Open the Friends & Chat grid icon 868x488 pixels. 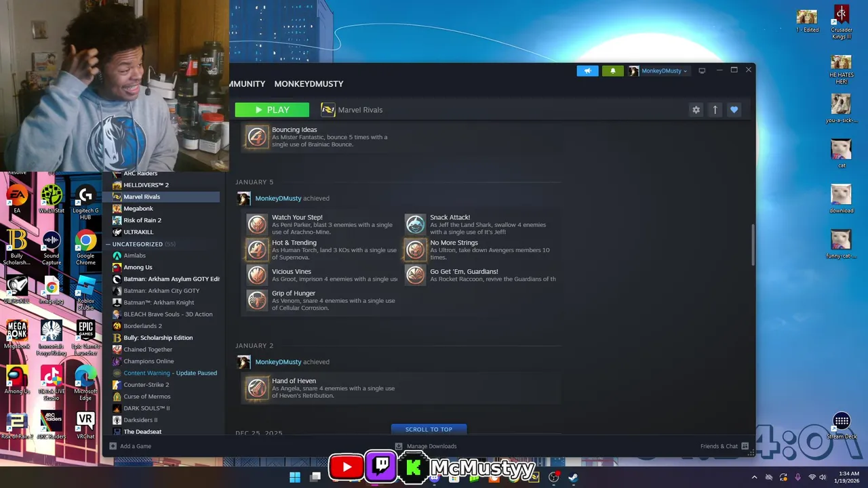[x=745, y=446]
